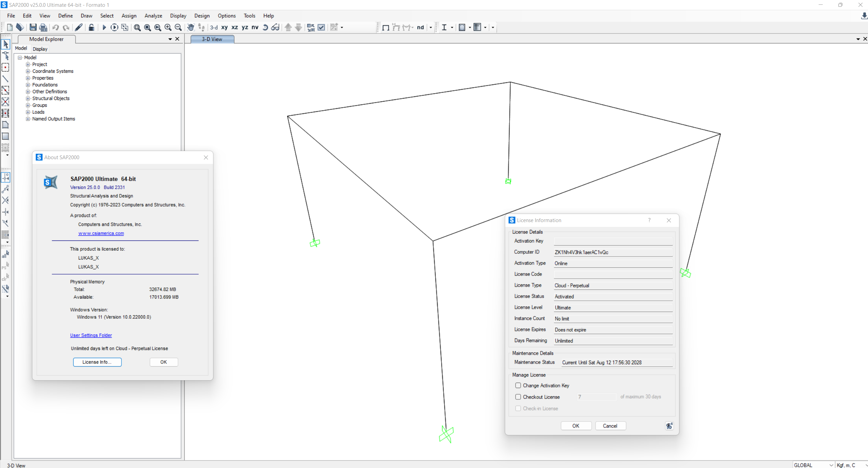Click the Run Analysis play icon
The height and width of the screenshot is (468, 868).
(104, 28)
